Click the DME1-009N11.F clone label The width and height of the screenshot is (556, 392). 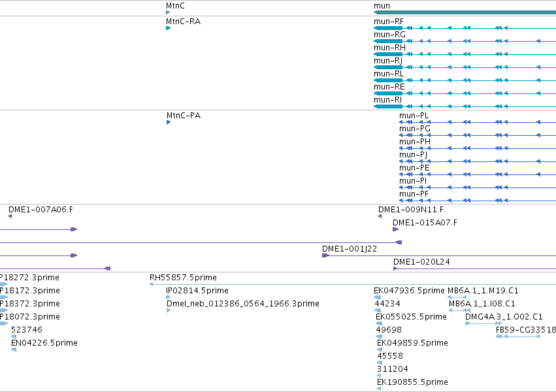click(x=410, y=210)
